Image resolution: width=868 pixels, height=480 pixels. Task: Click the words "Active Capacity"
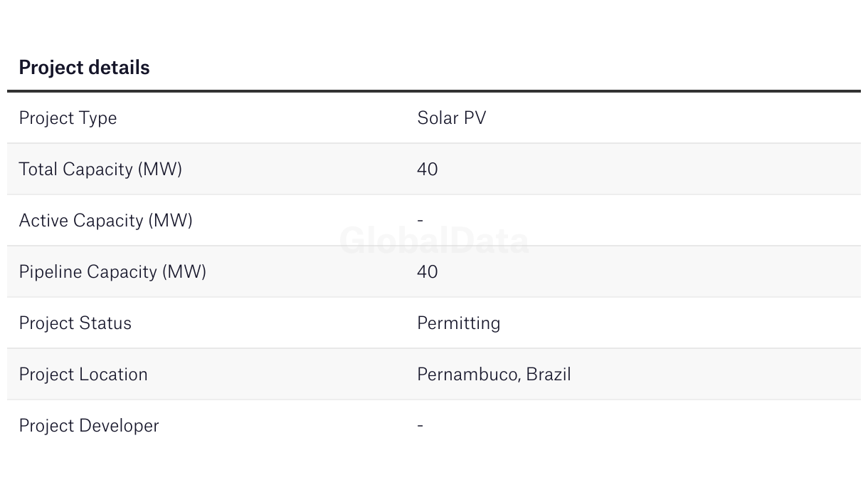80,221
